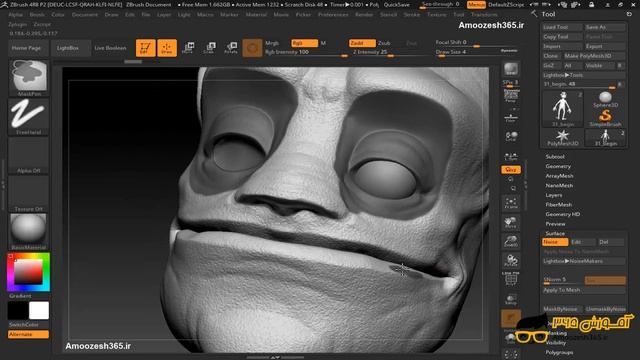Open the Brush menu
The height and width of the screenshot is (360, 640).
click(37, 14)
